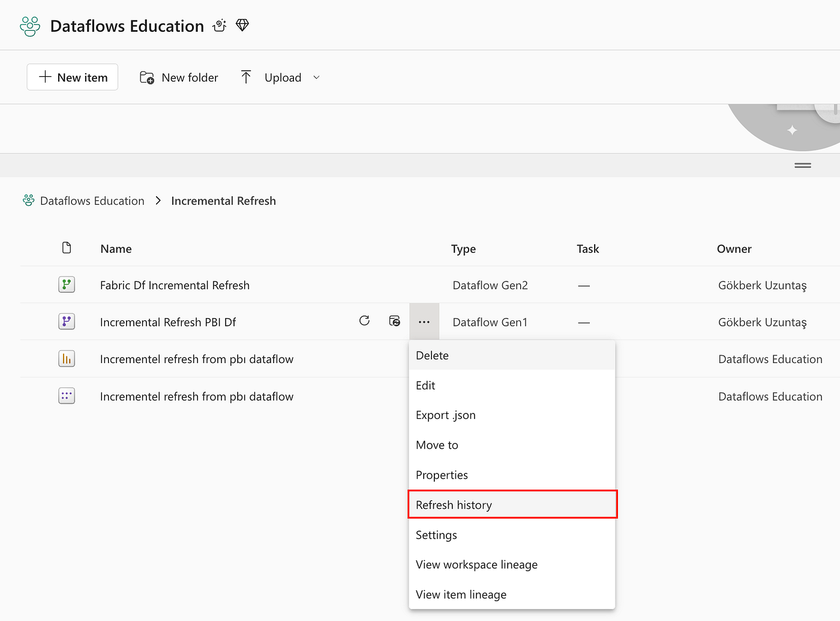Click the diamond premium capacity icon
The image size is (840, 621).
pyautogui.click(x=242, y=25)
